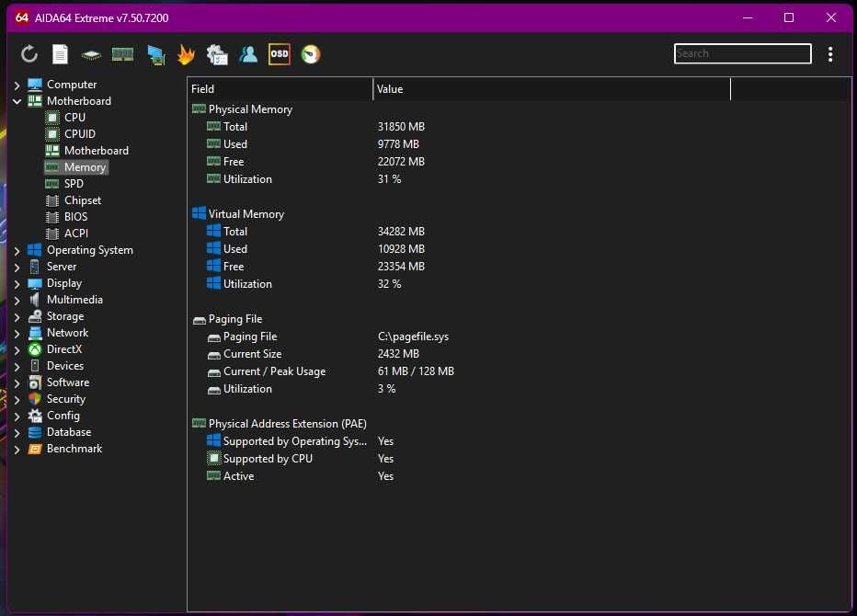Screen dimensions: 857x616
Task: Select the SPD tree item
Action: (74, 184)
